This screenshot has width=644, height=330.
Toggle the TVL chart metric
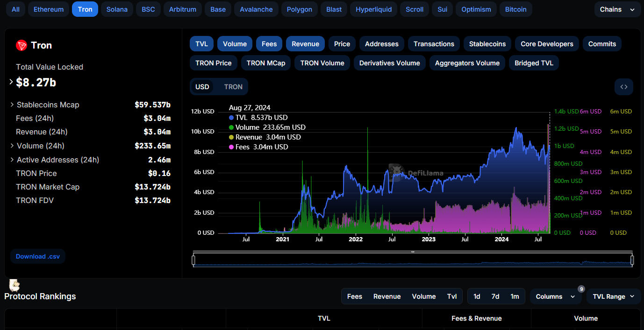coord(202,44)
